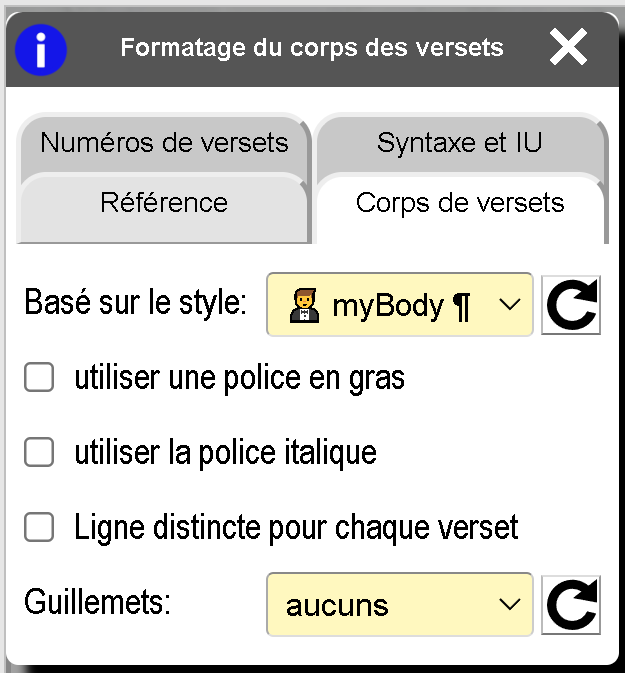Reset the base style with the arrow icon

[x=571, y=305]
